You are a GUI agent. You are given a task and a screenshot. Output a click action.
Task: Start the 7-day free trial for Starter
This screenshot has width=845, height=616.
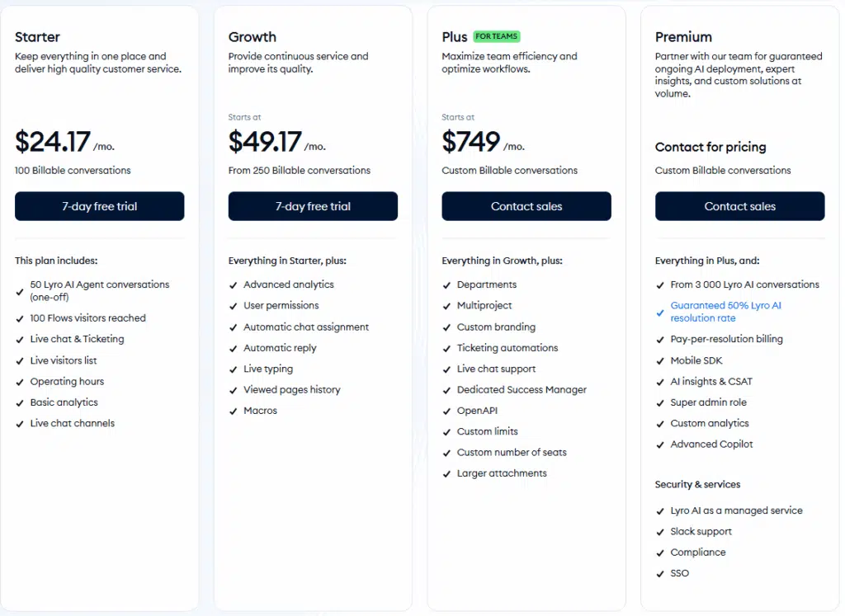point(99,206)
